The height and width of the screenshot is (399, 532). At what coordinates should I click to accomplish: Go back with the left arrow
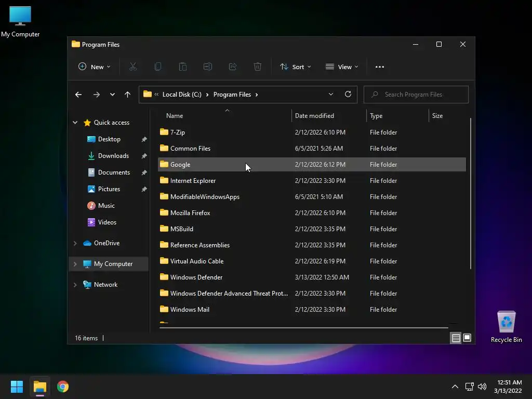(78, 95)
